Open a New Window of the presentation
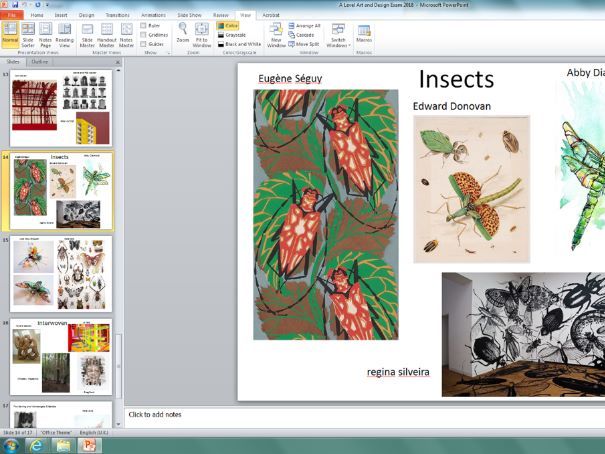The height and width of the screenshot is (454, 605). click(276, 35)
